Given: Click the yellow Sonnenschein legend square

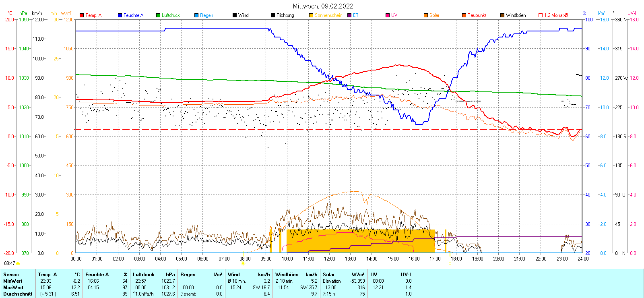Looking at the screenshot, I should (311, 15).
